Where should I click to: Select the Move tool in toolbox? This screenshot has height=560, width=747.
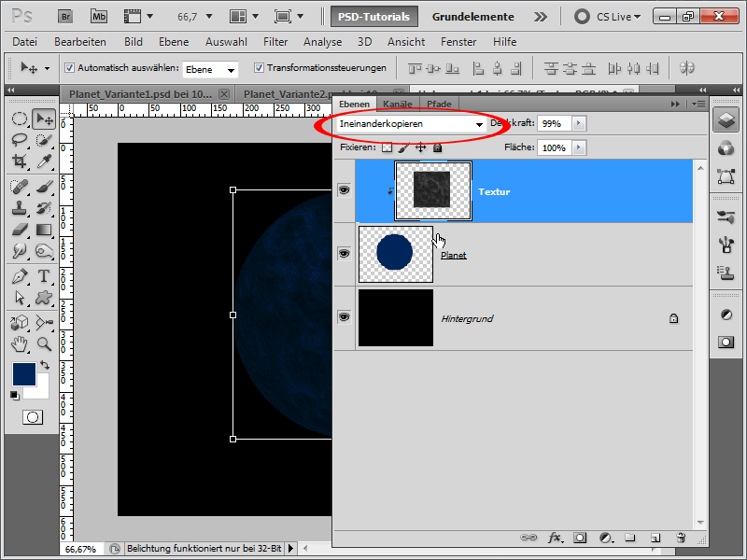44,119
